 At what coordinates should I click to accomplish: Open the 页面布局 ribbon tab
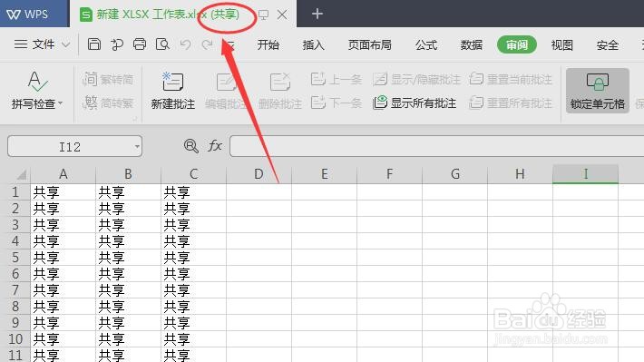click(370, 44)
